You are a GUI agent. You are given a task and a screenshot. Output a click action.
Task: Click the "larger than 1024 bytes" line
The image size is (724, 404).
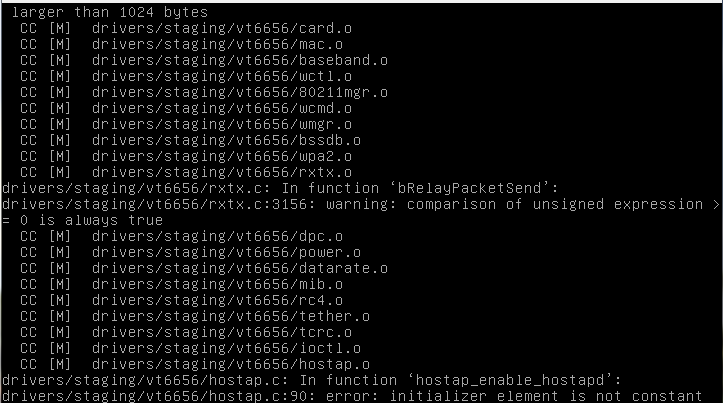pyautogui.click(x=110, y=12)
